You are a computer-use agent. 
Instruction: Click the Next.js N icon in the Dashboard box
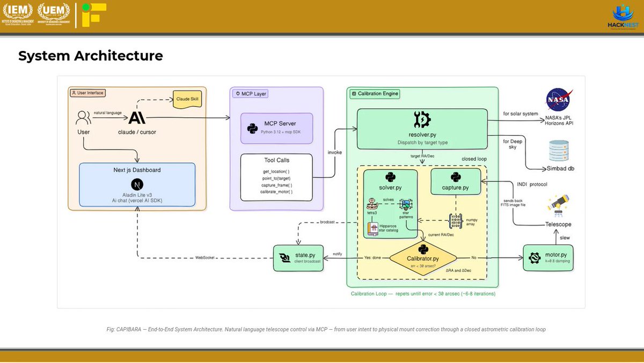pos(137,184)
